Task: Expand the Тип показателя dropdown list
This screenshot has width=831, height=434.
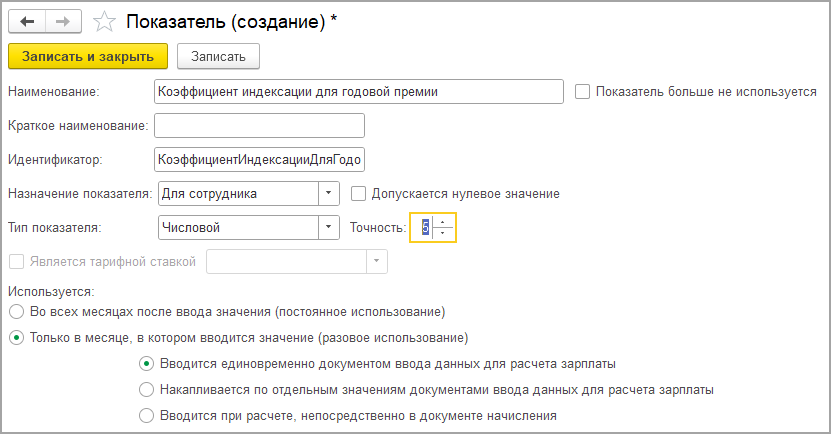Action: pyautogui.click(x=328, y=228)
